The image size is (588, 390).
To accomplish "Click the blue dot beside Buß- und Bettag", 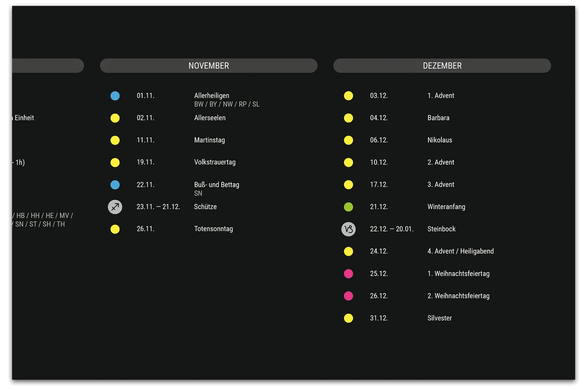I will click(115, 185).
